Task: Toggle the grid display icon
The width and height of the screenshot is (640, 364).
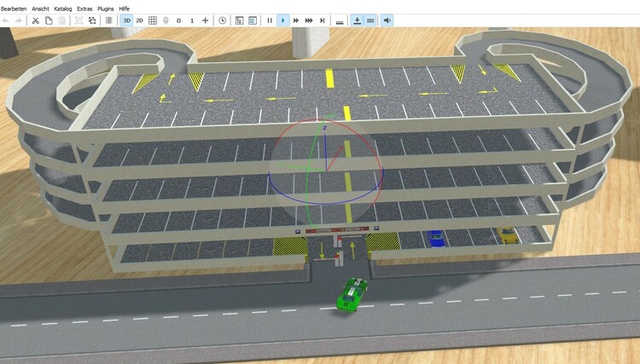Action: point(153,20)
